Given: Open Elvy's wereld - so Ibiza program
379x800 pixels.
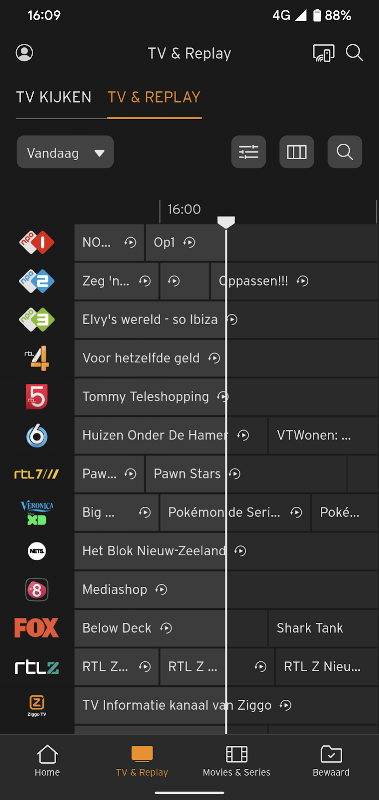Looking at the screenshot, I should 226,320.
